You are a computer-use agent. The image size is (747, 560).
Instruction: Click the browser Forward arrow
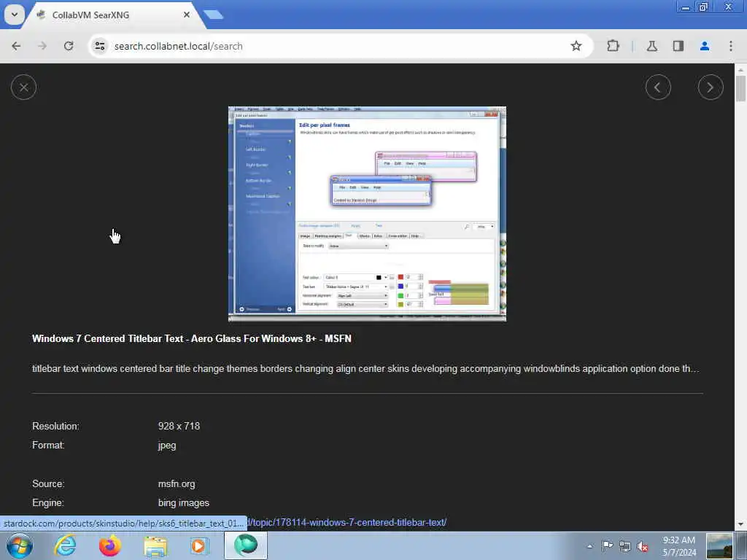pyautogui.click(x=42, y=46)
